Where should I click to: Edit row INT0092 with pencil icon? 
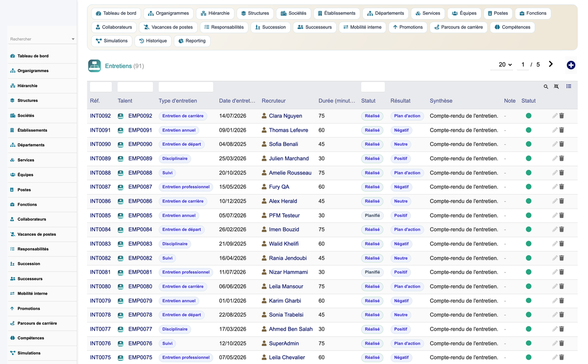[x=555, y=116]
